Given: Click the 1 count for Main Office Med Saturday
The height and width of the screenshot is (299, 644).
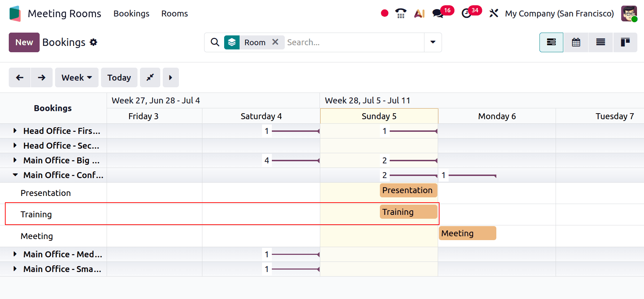Looking at the screenshot, I should [267, 254].
